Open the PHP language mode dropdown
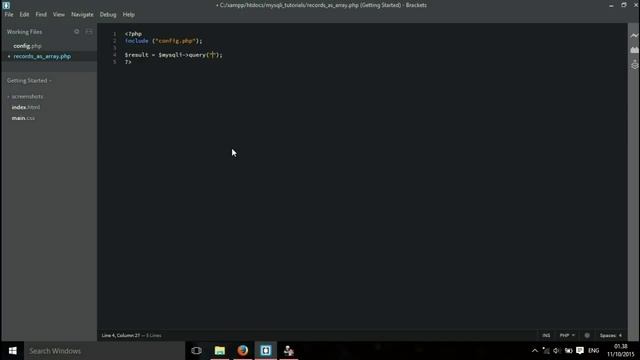 click(x=567, y=336)
